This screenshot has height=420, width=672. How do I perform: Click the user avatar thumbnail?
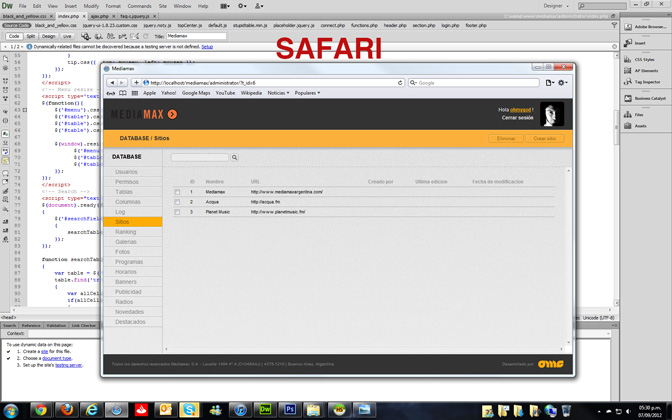pyautogui.click(x=552, y=114)
